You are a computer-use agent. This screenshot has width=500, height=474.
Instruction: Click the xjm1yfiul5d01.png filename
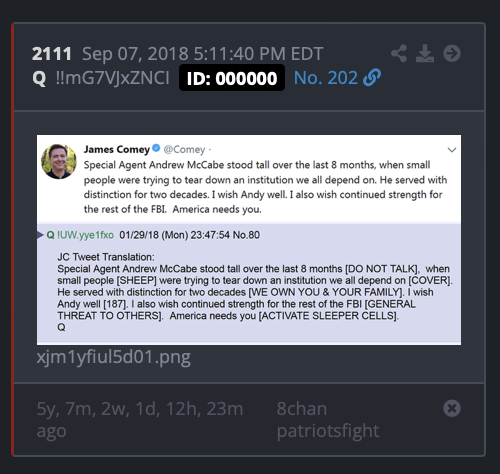click(114, 358)
